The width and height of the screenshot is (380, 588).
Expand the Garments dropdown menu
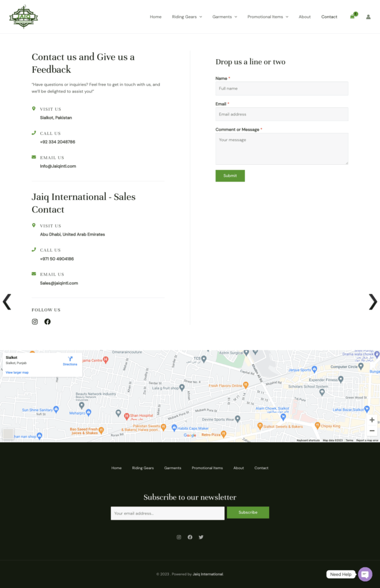(x=225, y=17)
